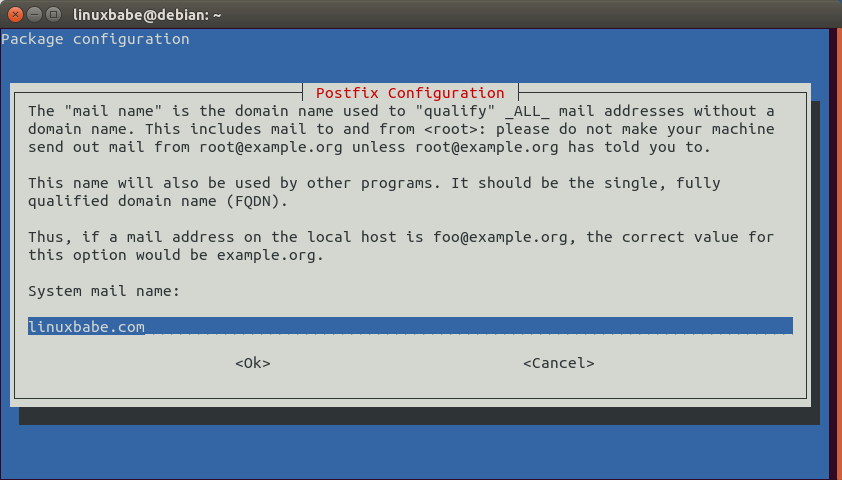Close the terminal window with red button
The image size is (842, 480).
coord(14,14)
